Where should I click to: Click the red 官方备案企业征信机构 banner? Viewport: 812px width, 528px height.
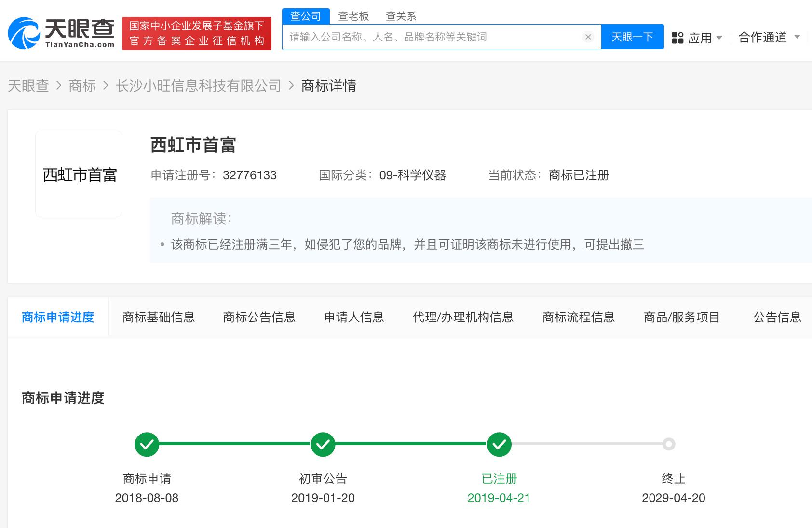pos(197,33)
